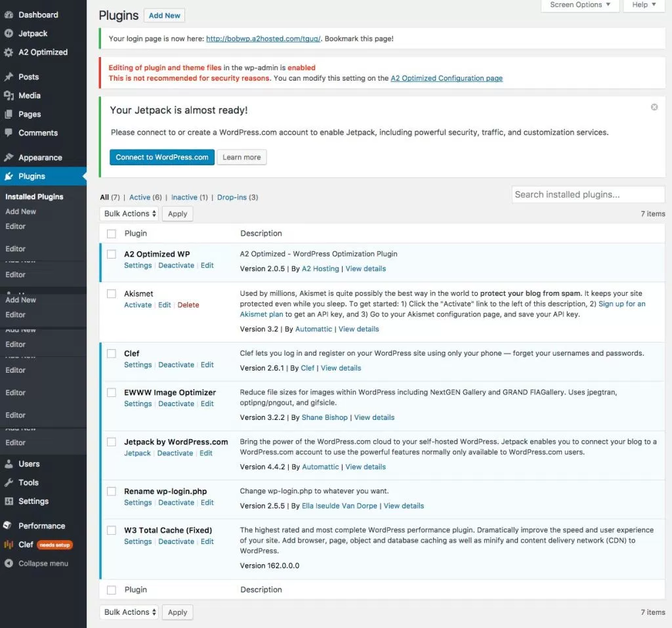
Task: Deactivate Jetpack by WordPress.com
Action: click(x=175, y=453)
